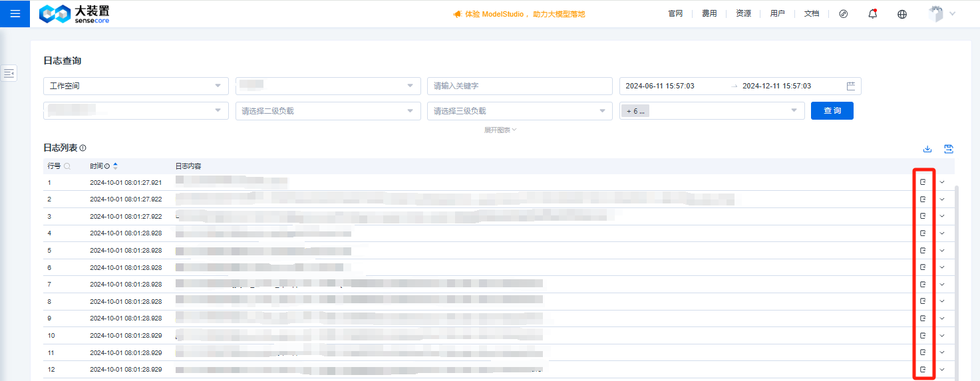Open 文档 in the top menu

(812, 13)
